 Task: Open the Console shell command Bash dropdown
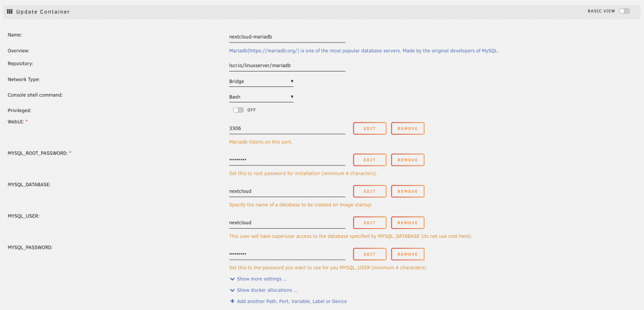[261, 97]
